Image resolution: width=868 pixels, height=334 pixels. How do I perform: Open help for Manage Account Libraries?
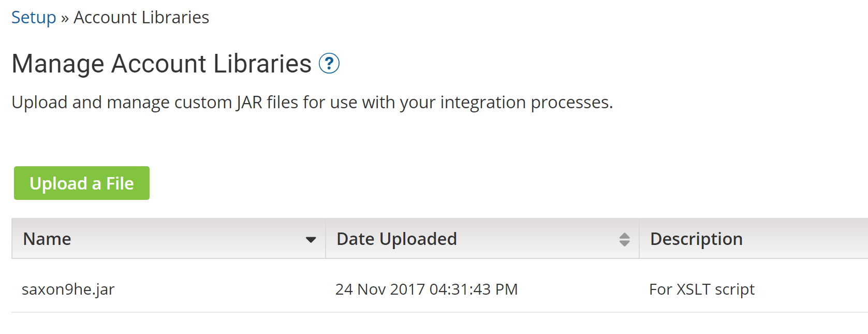(329, 64)
